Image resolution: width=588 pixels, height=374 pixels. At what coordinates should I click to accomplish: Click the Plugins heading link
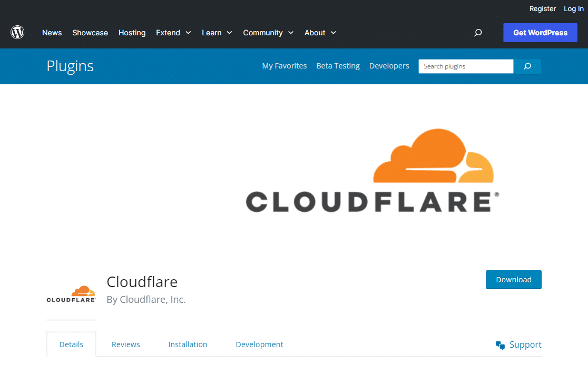point(70,66)
